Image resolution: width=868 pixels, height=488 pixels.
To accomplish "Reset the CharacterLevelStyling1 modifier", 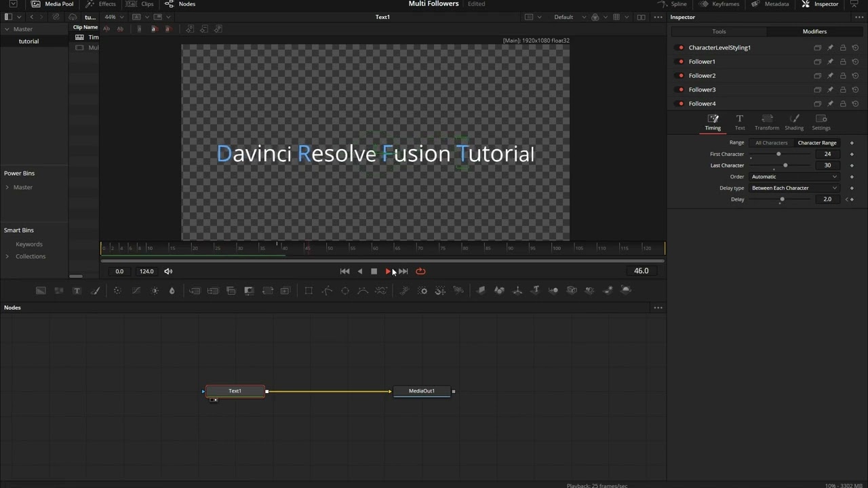I will 855,47.
